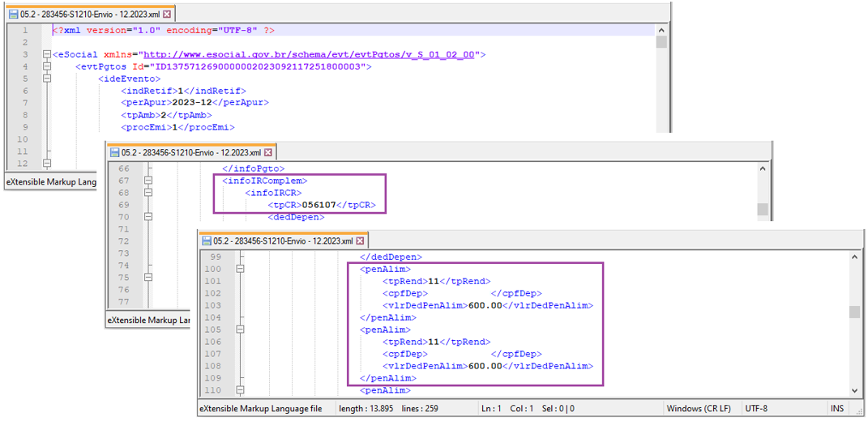868x421 pixels.
Task: Toggle the INS insert mode indicator
Action: tap(836, 409)
